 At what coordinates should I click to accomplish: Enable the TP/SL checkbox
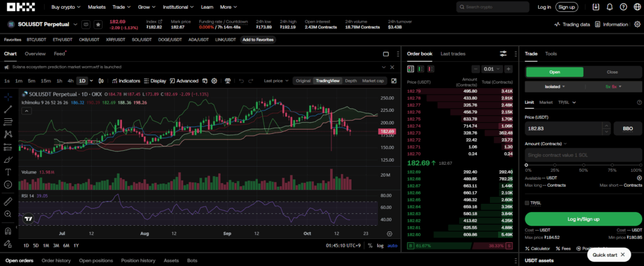527,202
